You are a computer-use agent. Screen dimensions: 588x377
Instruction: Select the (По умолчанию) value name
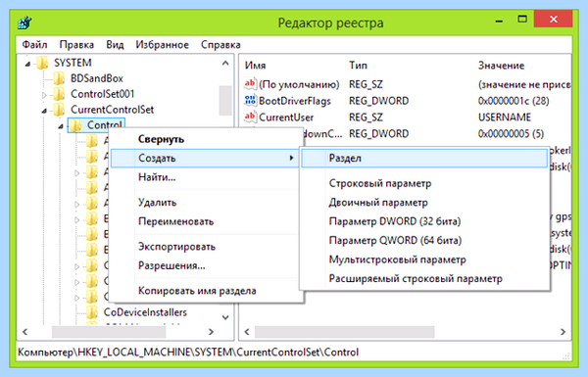(x=299, y=84)
